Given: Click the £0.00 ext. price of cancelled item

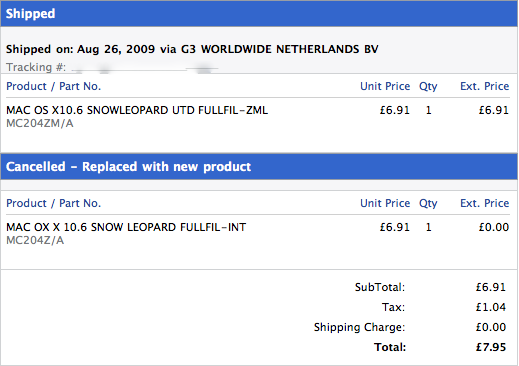Looking at the screenshot, I should pyautogui.click(x=494, y=227).
